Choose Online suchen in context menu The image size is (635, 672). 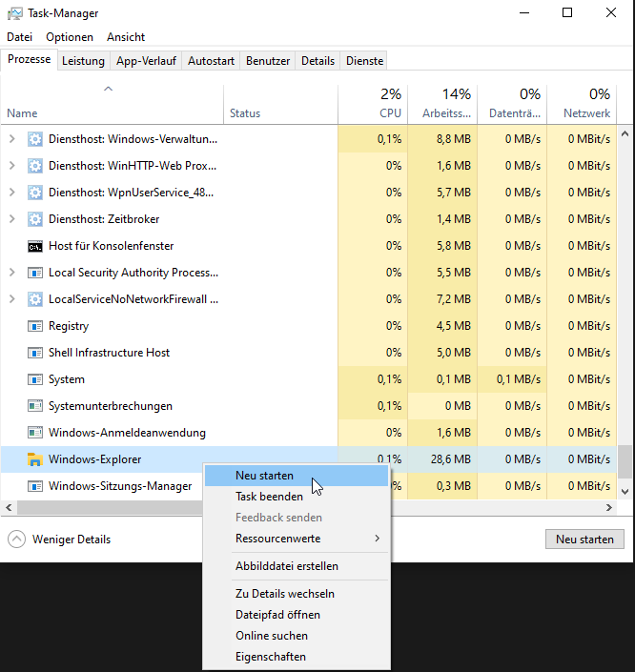(297, 636)
